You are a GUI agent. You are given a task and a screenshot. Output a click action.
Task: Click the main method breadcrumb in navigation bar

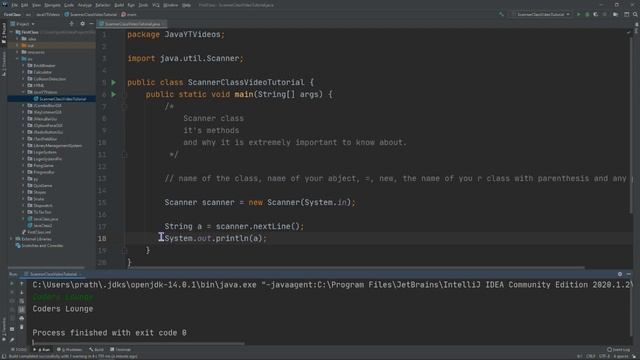[x=129, y=14]
